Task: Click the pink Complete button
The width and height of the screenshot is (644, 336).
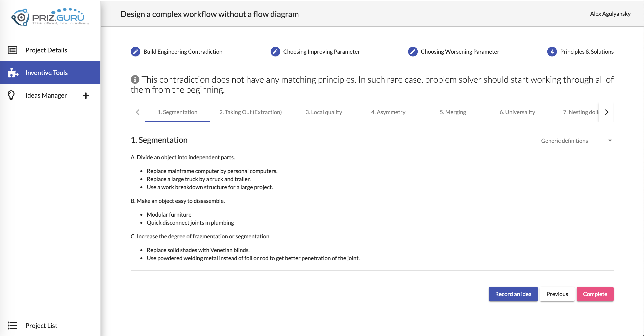Action: 595,294
